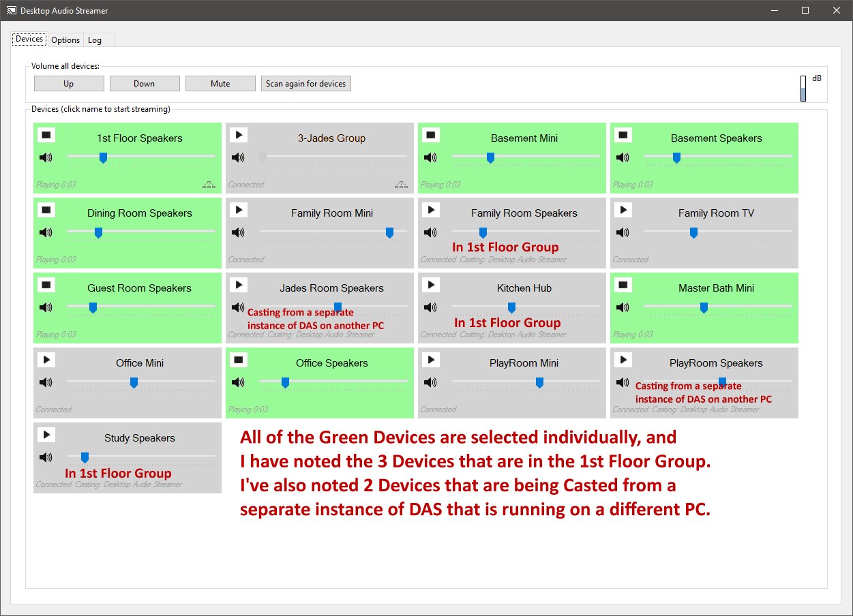853x616 pixels.
Task: Mute Family Room Speakers speaker icon
Action: 430,232
